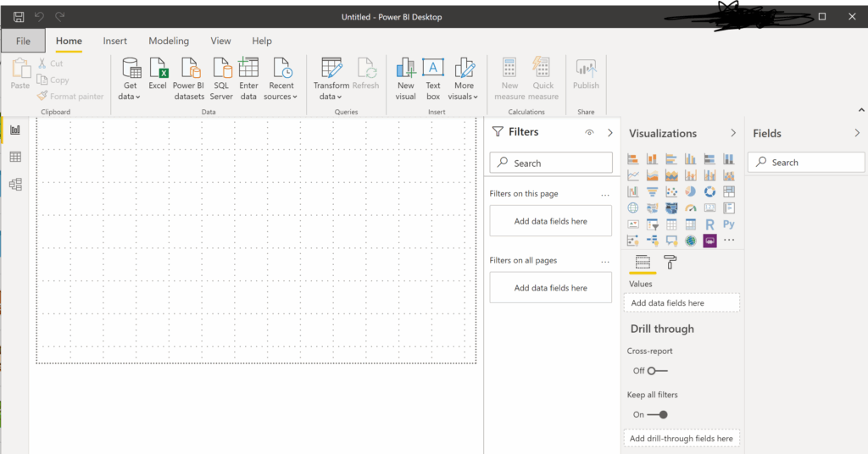Click the SQL Server button

pos(221,79)
